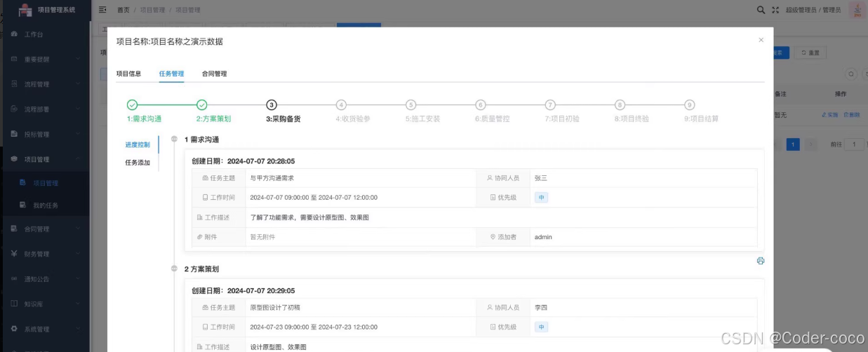Click the page number jump input
This screenshot has width=868, height=352.
click(x=855, y=144)
